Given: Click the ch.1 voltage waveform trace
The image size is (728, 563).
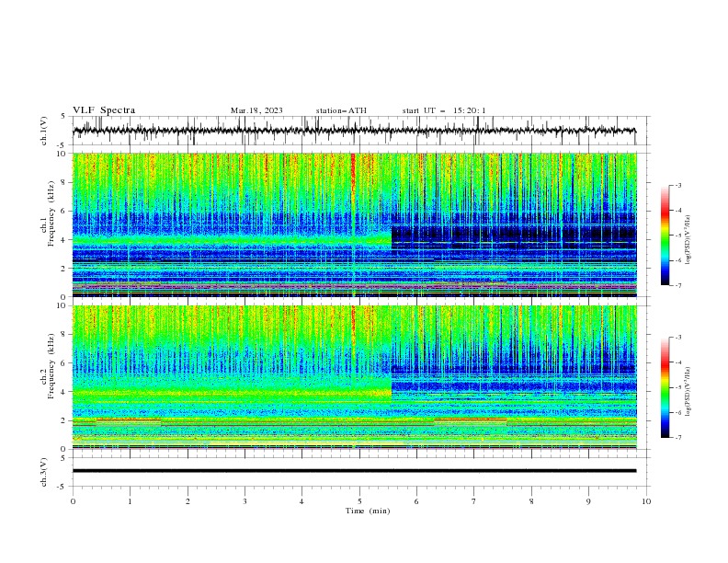Looking at the screenshot, I should 354,131.
